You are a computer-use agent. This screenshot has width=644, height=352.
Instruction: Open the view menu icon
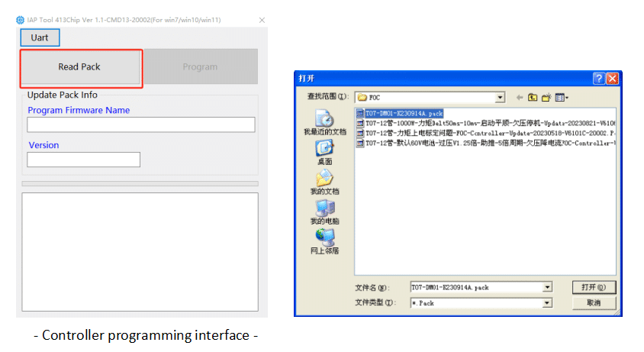pyautogui.click(x=562, y=98)
